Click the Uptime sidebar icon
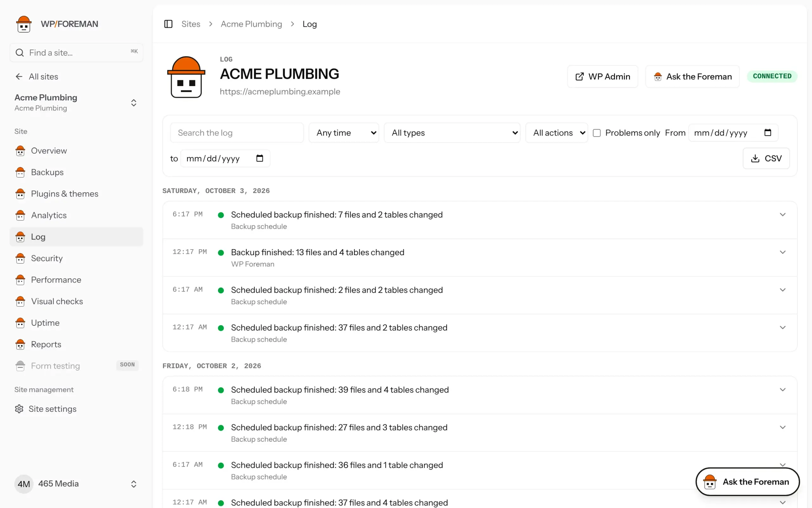Viewport: 812px width, 508px height. 20,323
